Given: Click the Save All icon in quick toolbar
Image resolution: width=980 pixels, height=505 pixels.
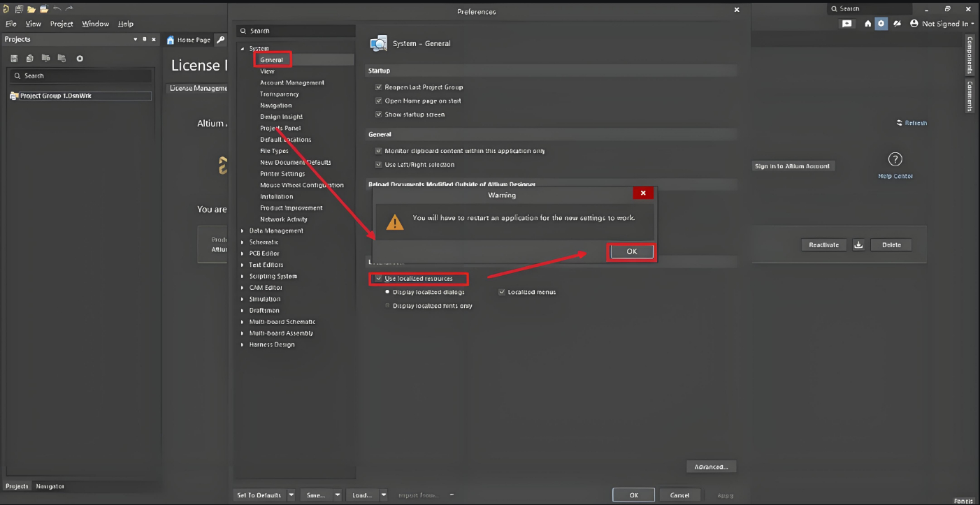Looking at the screenshot, I should (x=19, y=8).
